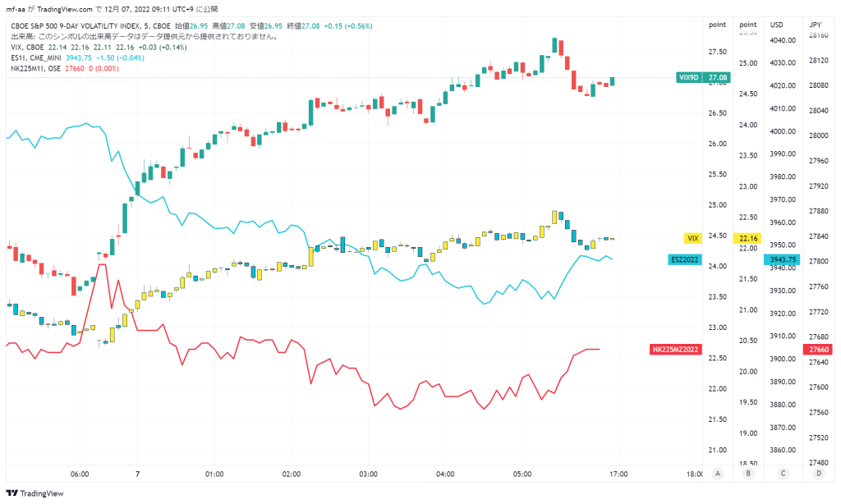Click the red 27660 price tag
Viewport: 841px width, 504px height.
pos(819,350)
